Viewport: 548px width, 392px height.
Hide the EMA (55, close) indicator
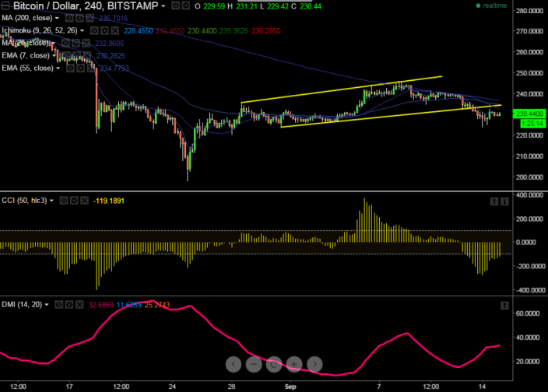tap(70, 68)
